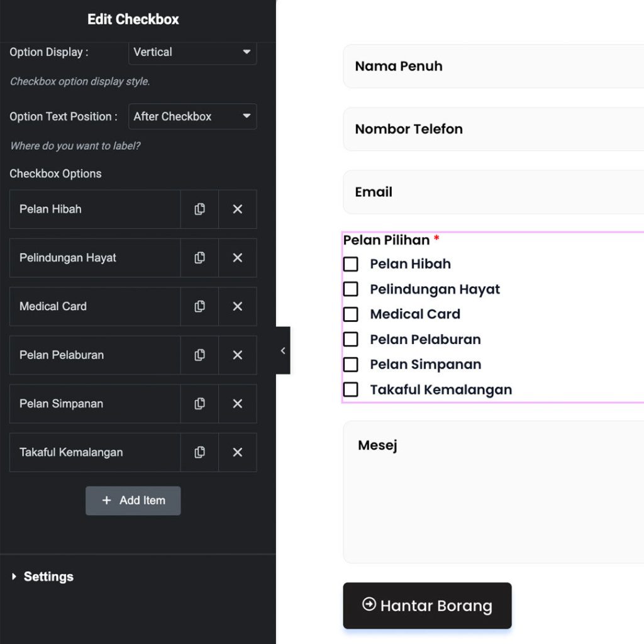This screenshot has width=644, height=644.
Task: Select the Pelan Pelaburan option item
Action: [94, 355]
